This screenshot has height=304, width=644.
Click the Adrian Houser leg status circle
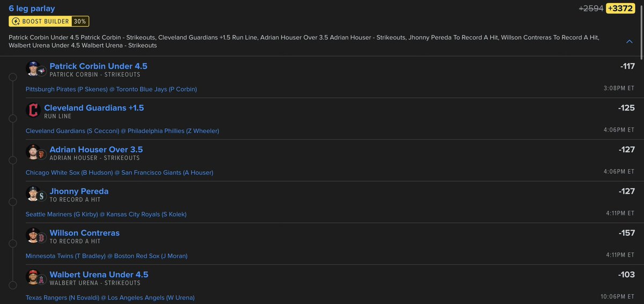tap(13, 160)
